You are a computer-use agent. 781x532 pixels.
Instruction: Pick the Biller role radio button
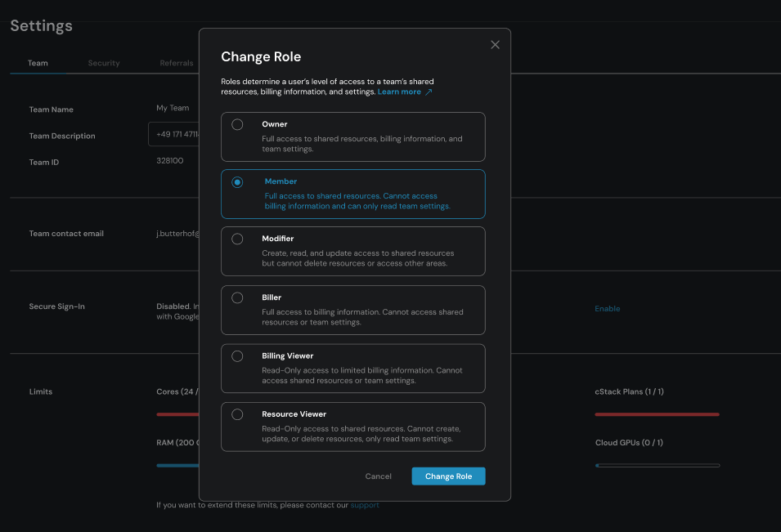(x=237, y=298)
